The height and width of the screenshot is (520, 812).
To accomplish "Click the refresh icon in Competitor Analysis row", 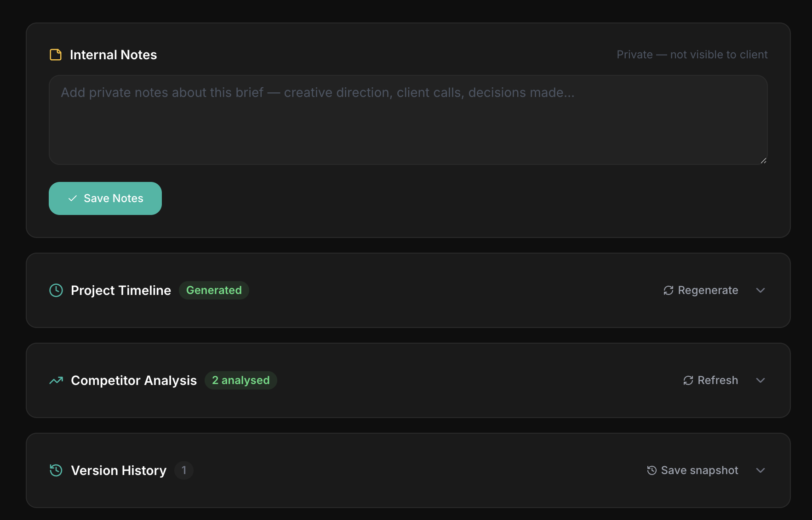I will (x=687, y=380).
